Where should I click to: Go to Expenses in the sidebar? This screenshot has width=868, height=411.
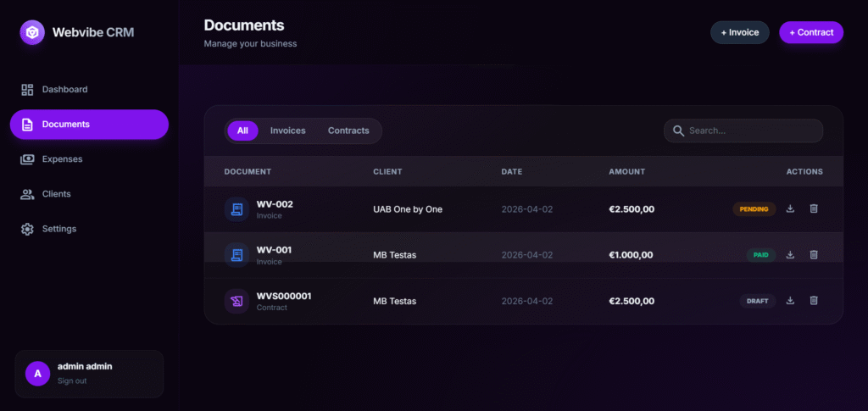tap(62, 159)
